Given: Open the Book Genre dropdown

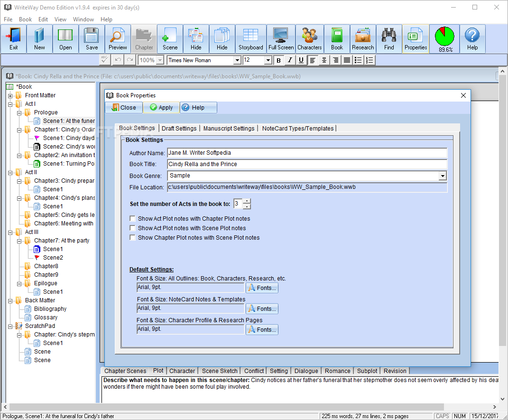Looking at the screenshot, I should [443, 176].
